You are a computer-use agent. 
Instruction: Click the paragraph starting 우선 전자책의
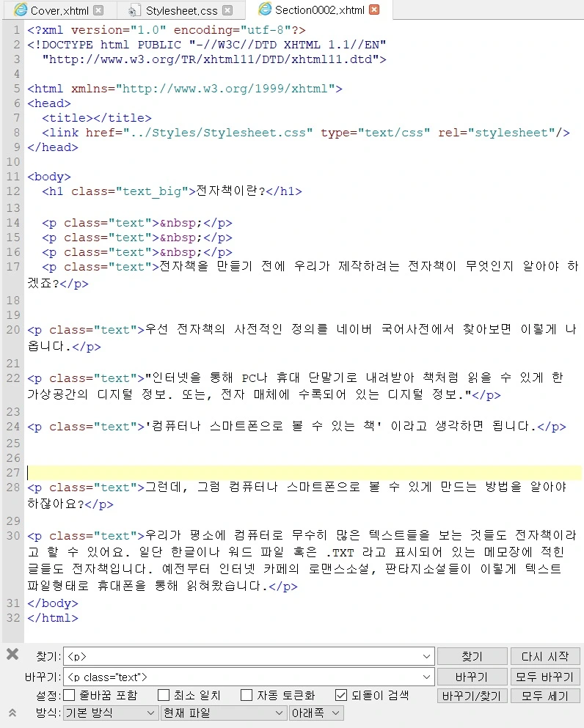click(x=302, y=337)
